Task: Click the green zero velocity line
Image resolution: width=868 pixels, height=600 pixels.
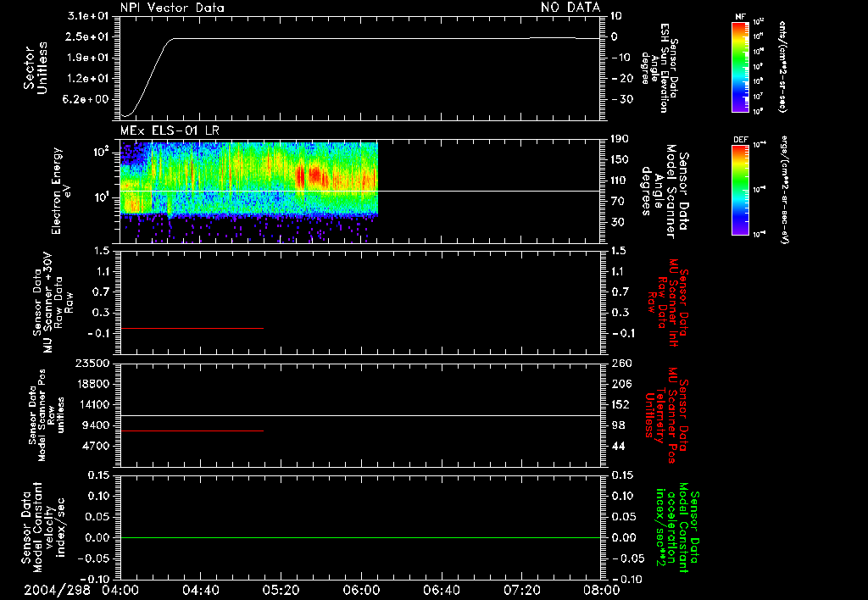Action: click(x=360, y=537)
